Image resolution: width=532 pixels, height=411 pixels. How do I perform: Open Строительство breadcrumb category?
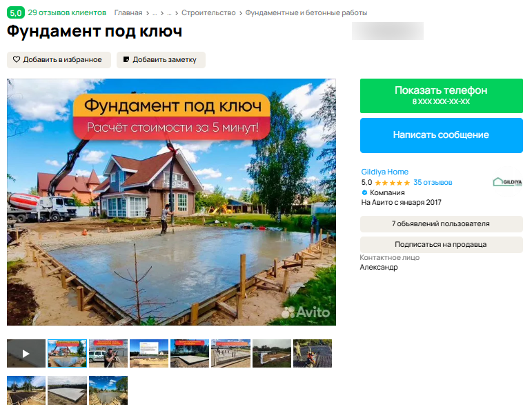pos(208,13)
